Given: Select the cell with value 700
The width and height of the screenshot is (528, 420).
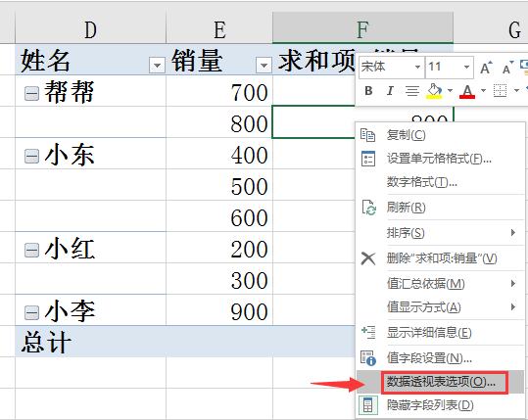Looking at the screenshot, I should 219,92.
